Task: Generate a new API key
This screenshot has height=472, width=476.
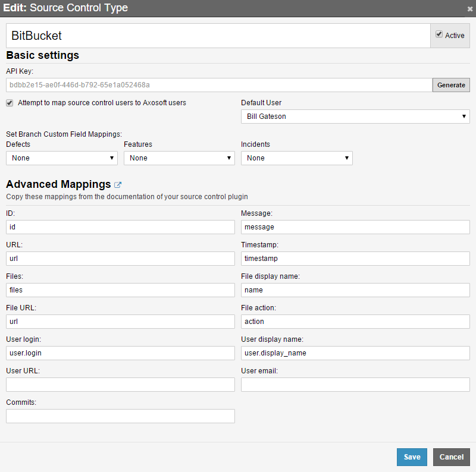Action: coord(451,85)
